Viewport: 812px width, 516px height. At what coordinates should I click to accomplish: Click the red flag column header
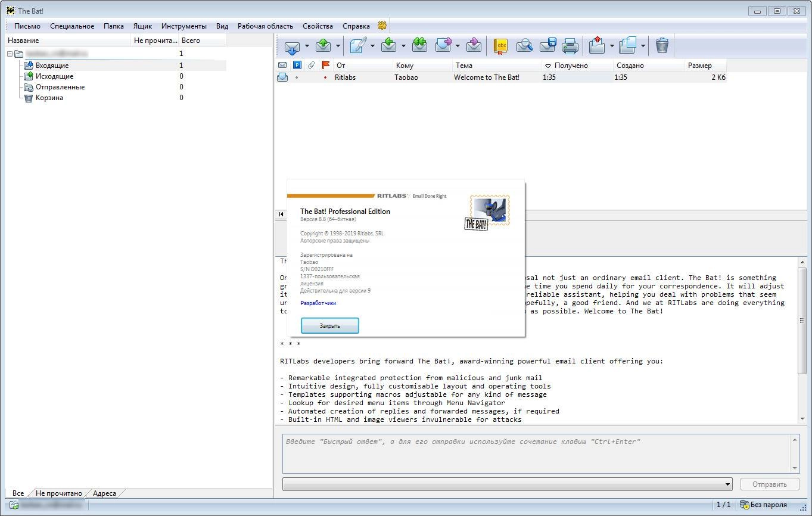coord(325,65)
